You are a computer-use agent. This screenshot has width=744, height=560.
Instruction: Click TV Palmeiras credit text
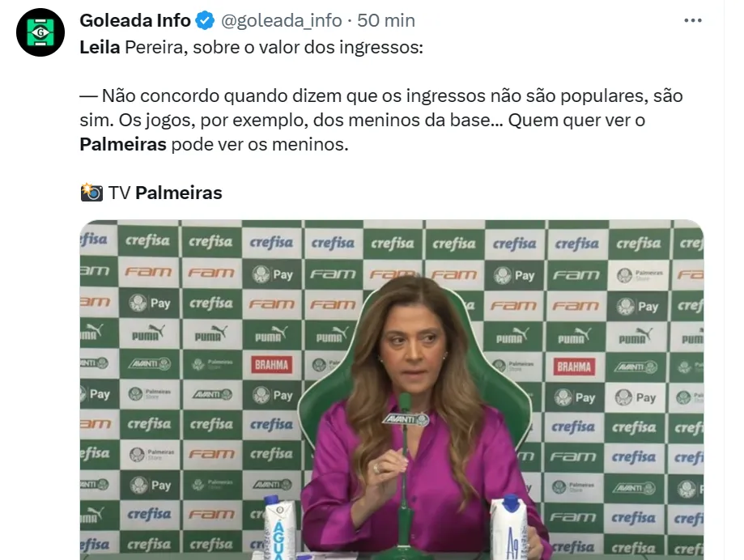[x=165, y=193]
